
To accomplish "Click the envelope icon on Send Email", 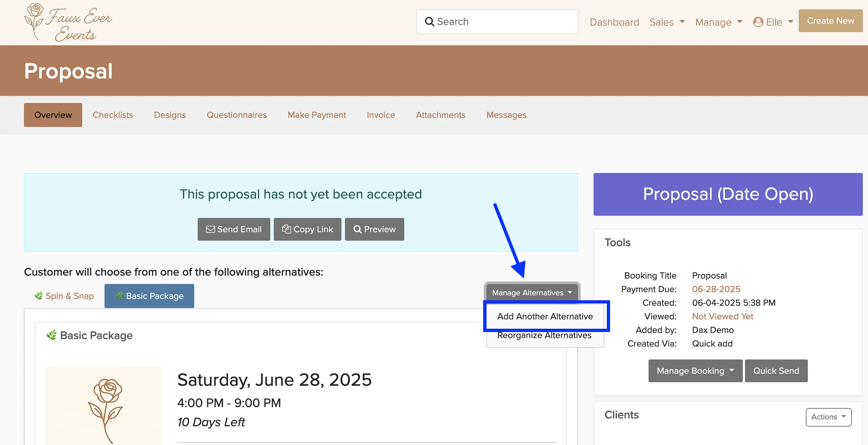I will tap(211, 229).
